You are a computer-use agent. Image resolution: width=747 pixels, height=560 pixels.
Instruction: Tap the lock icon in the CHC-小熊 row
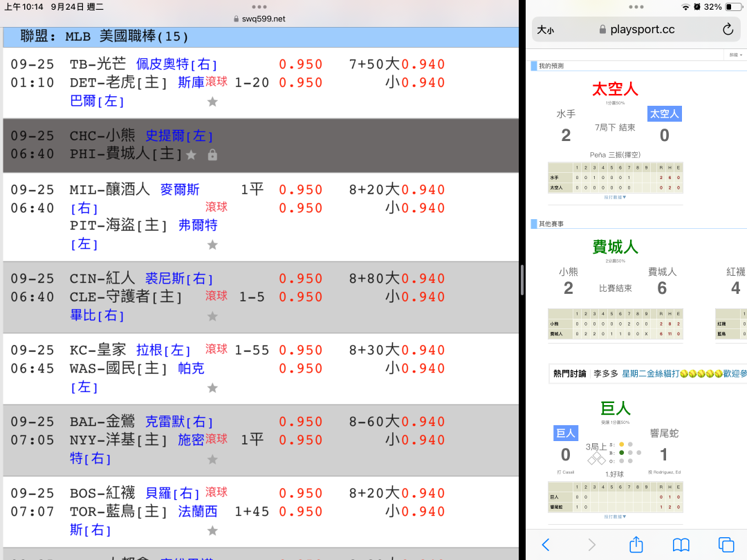coord(212,155)
